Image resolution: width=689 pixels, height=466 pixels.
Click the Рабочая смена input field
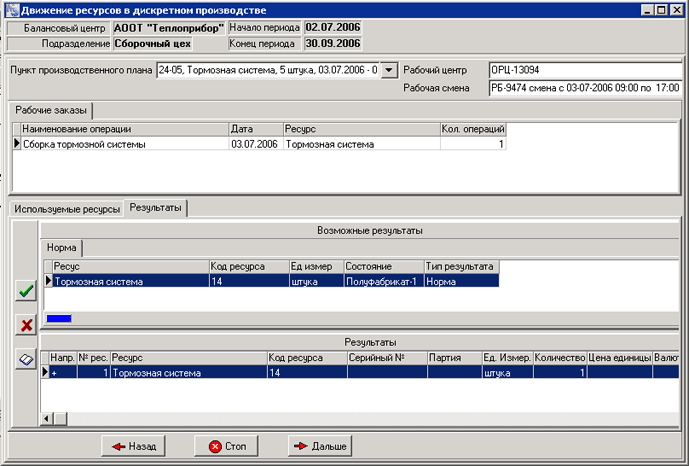point(583,88)
